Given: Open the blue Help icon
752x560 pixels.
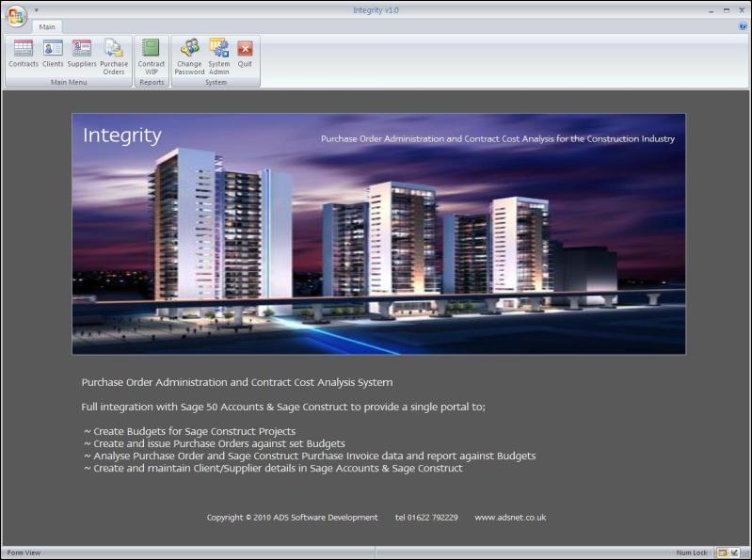Looking at the screenshot, I should [743, 26].
